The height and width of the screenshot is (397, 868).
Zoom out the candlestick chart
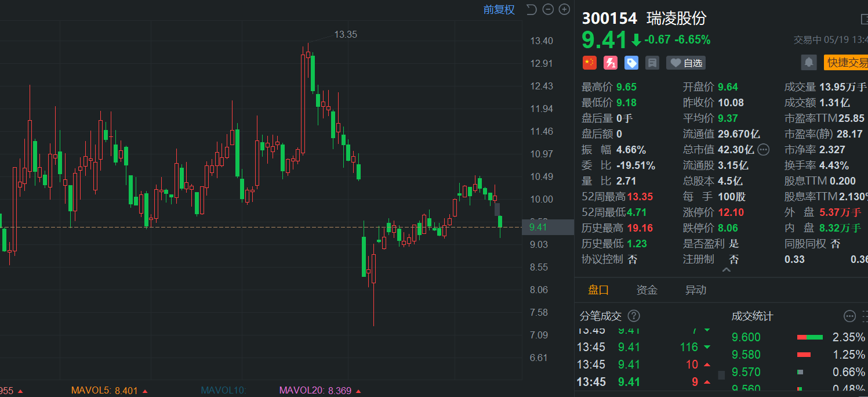tap(548, 9)
